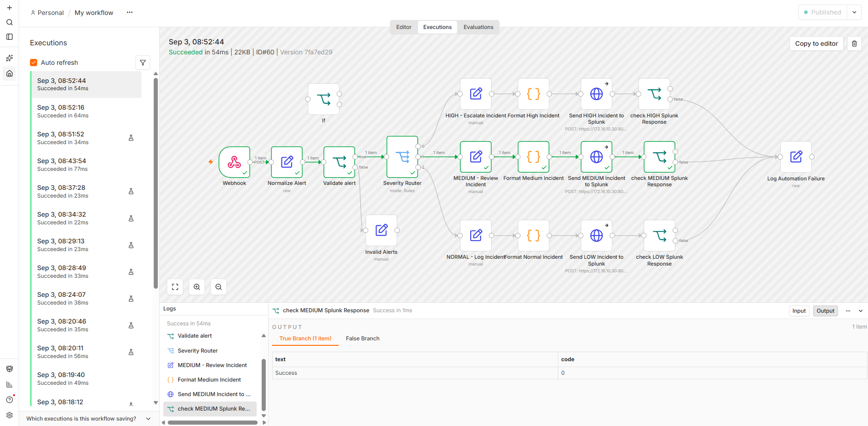Select execution Sep 3, 08:43:54
Viewport: 868px width, 426px height.
click(x=86, y=165)
